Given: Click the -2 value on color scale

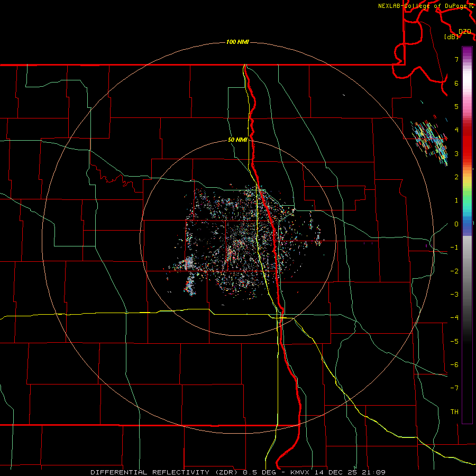Looking at the screenshot, I should click(x=454, y=271).
